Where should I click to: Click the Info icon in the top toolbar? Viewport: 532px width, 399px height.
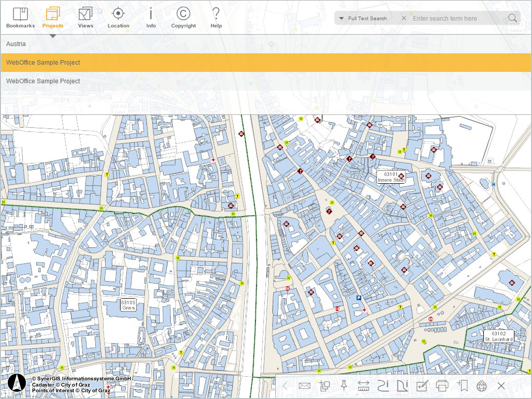[x=151, y=16]
